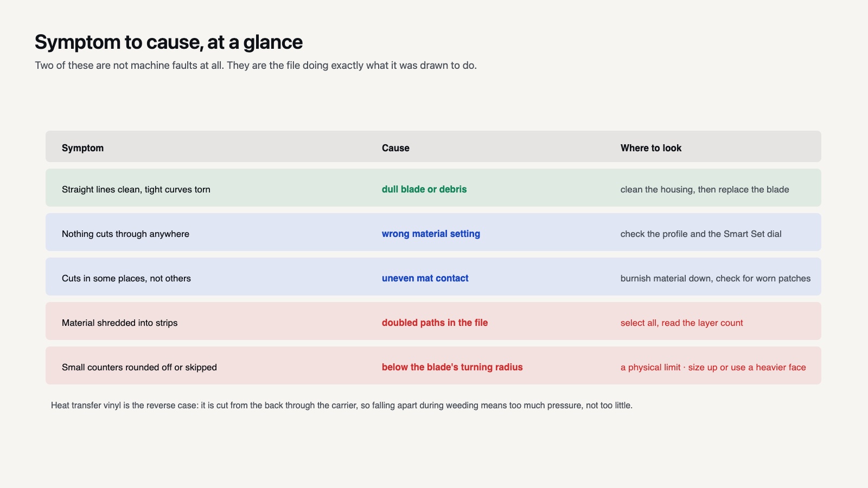868x488 pixels.
Task: Click 'Material shredded into strips' symptom
Action: point(120,323)
